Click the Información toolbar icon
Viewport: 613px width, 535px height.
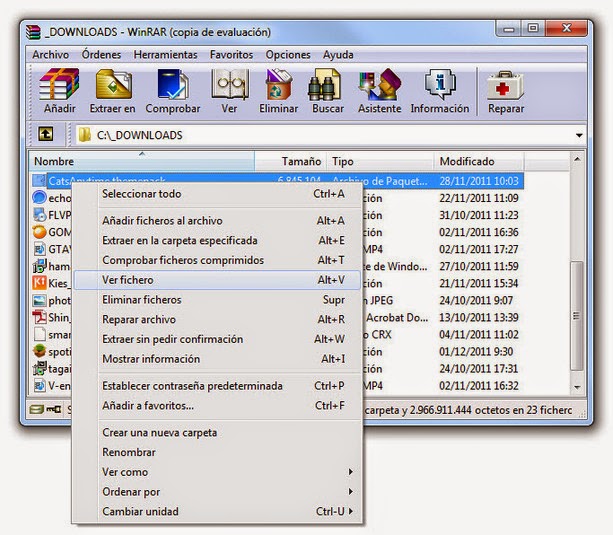(440, 84)
